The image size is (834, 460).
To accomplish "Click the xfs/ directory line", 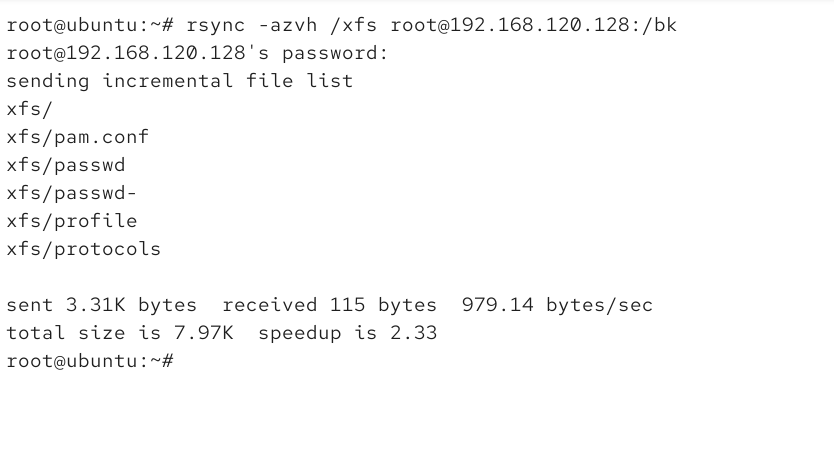I will point(30,109).
